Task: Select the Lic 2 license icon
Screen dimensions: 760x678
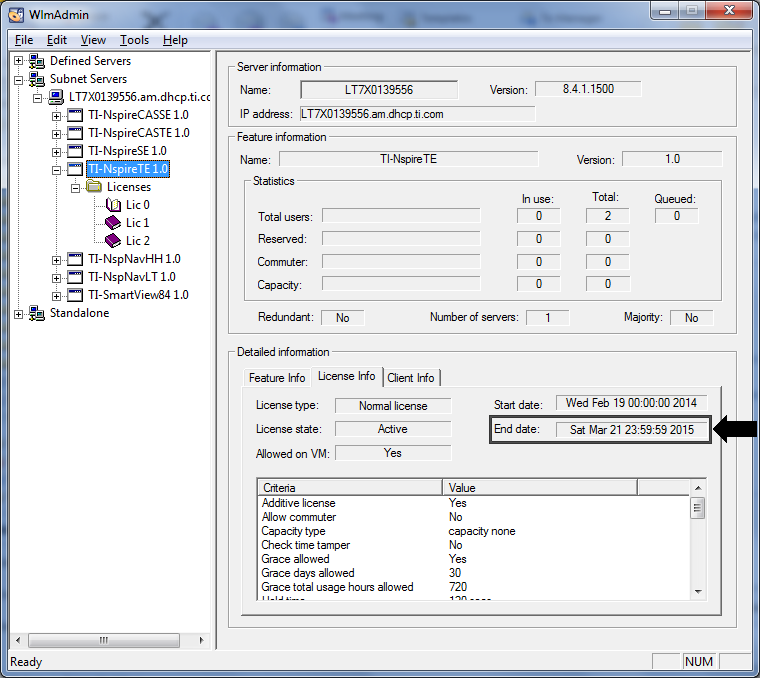Action: point(112,241)
